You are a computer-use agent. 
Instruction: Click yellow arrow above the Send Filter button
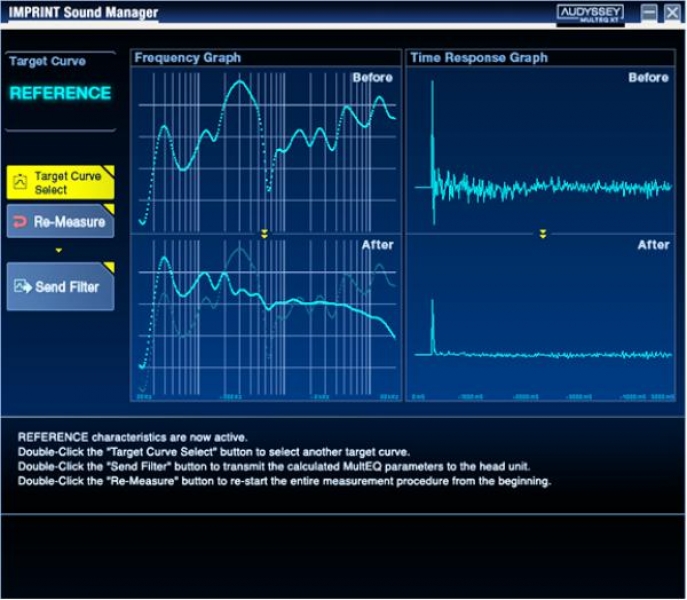pos(59,250)
